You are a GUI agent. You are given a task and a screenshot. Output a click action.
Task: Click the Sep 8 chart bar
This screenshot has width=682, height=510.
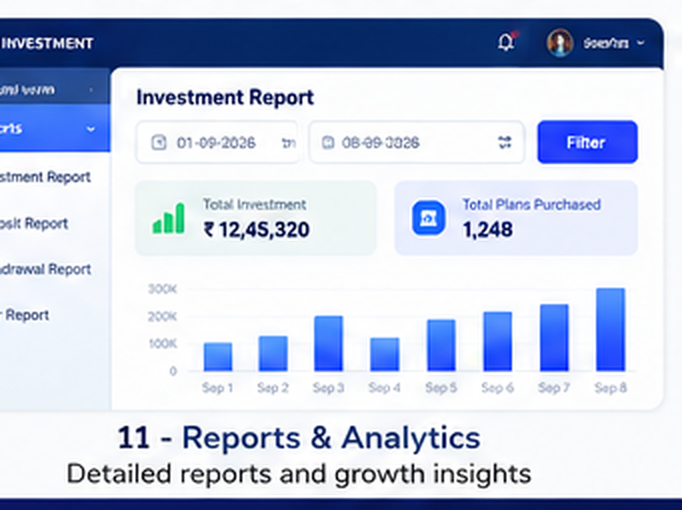(x=610, y=330)
